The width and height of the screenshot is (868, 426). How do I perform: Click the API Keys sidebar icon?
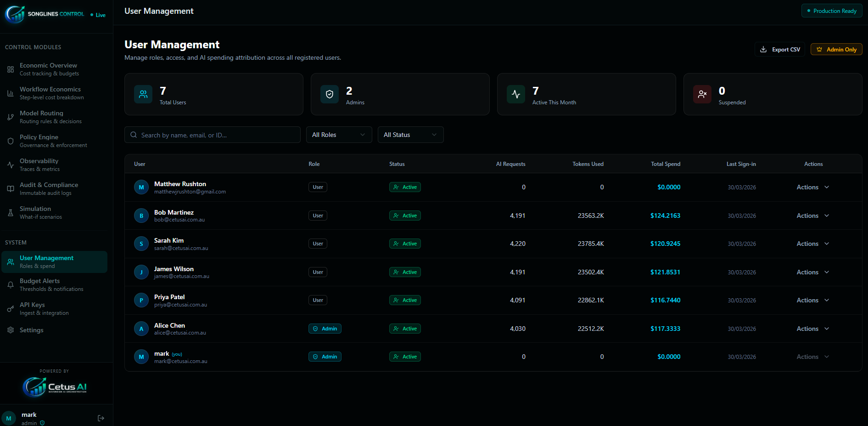pos(10,308)
